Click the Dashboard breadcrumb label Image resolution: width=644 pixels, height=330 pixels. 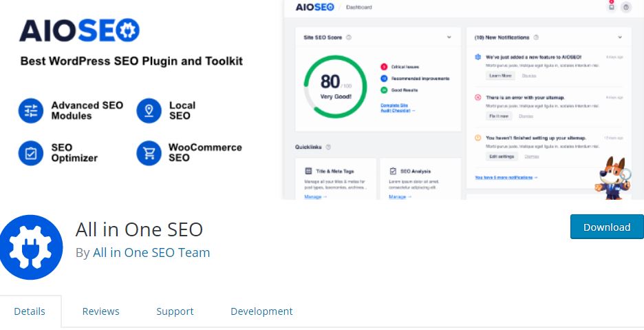coord(358,7)
